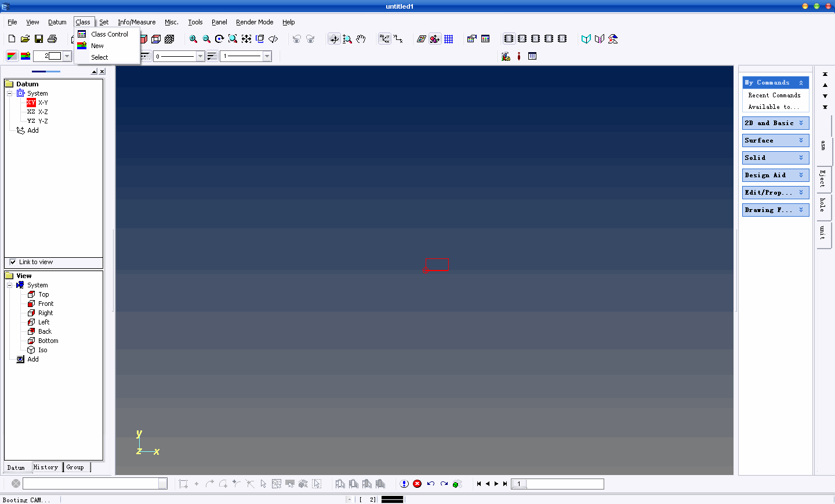Open the class number dropdown

[x=67, y=56]
